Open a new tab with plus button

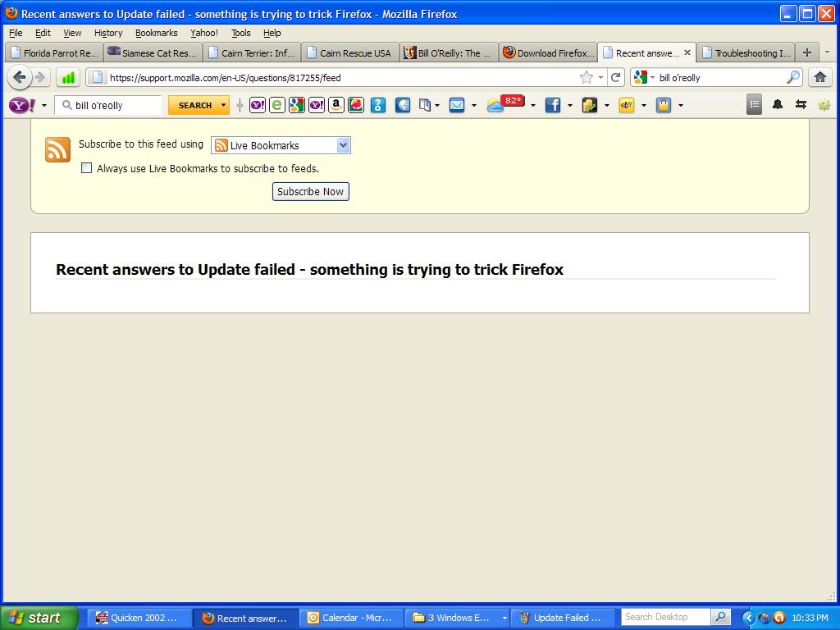pos(807,52)
